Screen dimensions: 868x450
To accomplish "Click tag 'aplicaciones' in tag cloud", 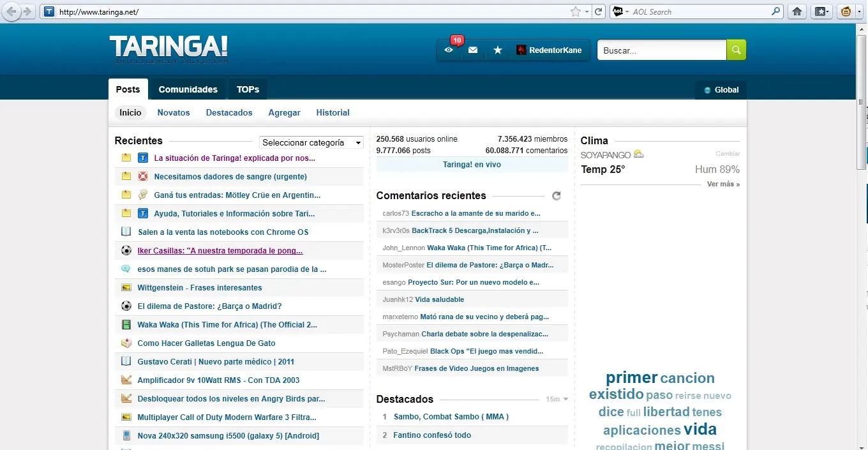I will pyautogui.click(x=642, y=430).
